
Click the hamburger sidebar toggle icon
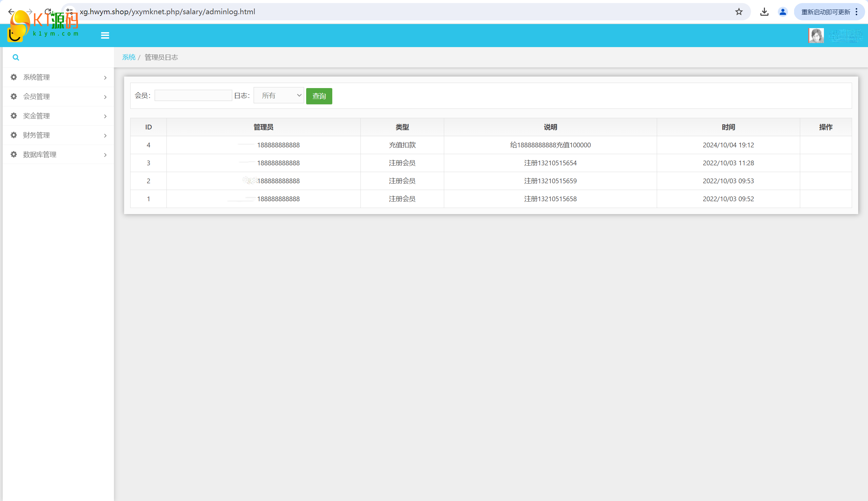pos(105,36)
